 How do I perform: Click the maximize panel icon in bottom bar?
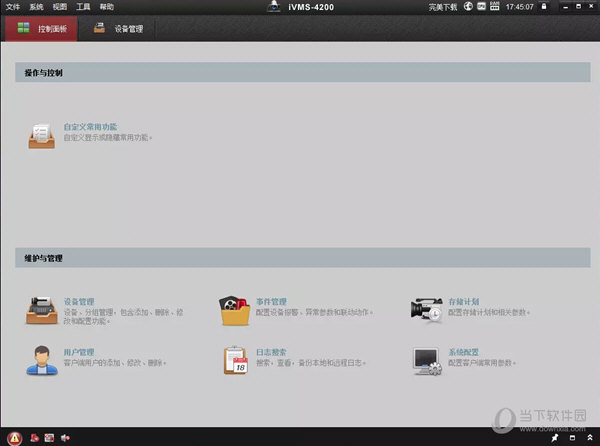[572, 438]
